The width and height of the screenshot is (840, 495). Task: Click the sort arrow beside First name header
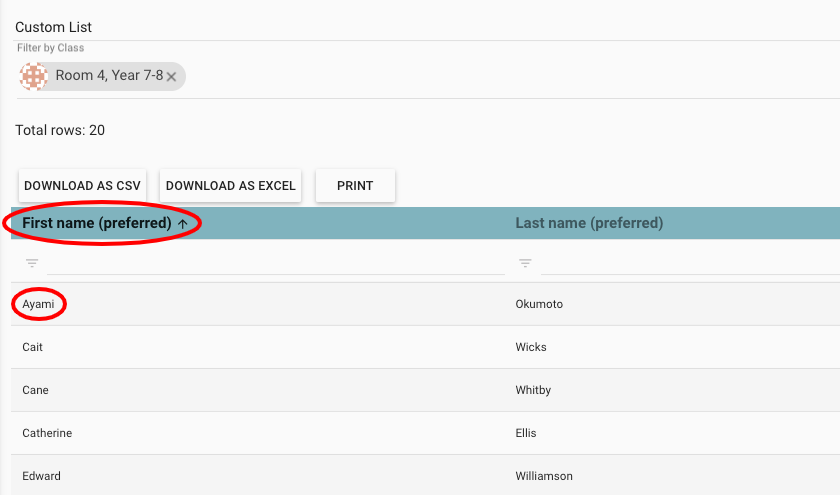click(x=182, y=224)
